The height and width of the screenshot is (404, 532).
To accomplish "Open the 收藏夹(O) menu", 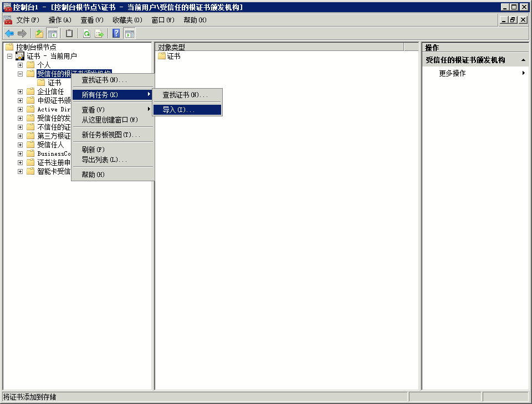I will coord(127,20).
